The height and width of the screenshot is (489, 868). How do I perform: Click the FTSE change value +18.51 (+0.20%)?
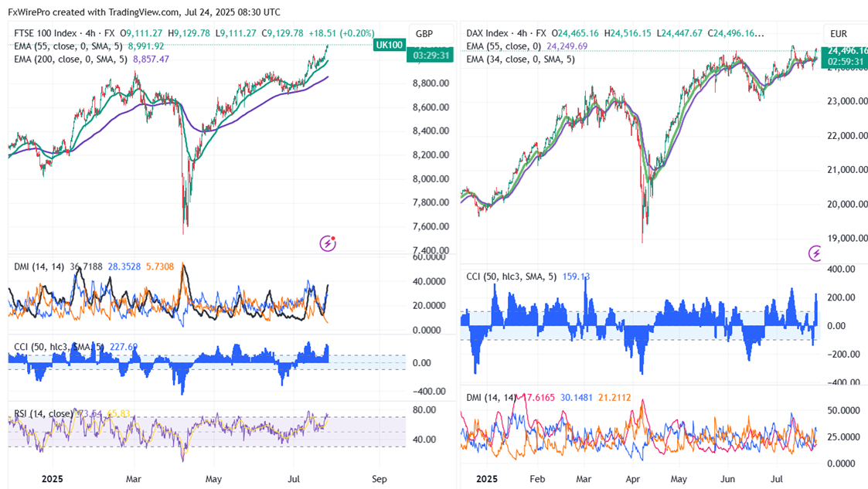(x=341, y=33)
